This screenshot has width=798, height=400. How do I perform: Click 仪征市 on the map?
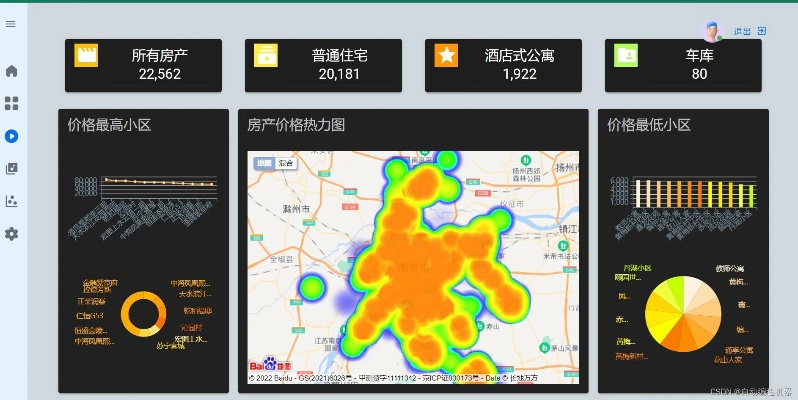click(x=511, y=204)
